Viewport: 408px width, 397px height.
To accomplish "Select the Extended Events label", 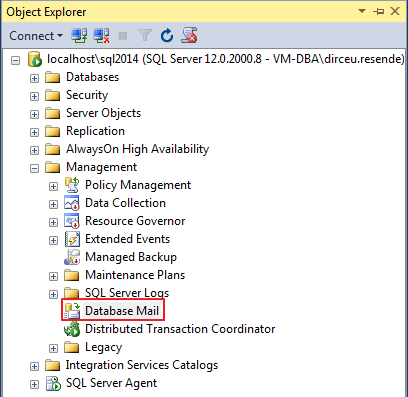I will click(127, 239).
